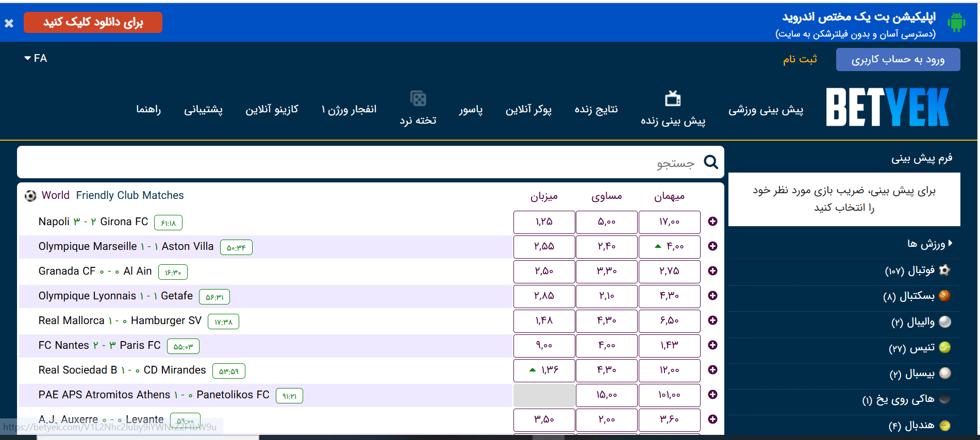Open انفجار ورژن ۱ menu item
Viewport: 980px width, 440px height.
pos(349,109)
